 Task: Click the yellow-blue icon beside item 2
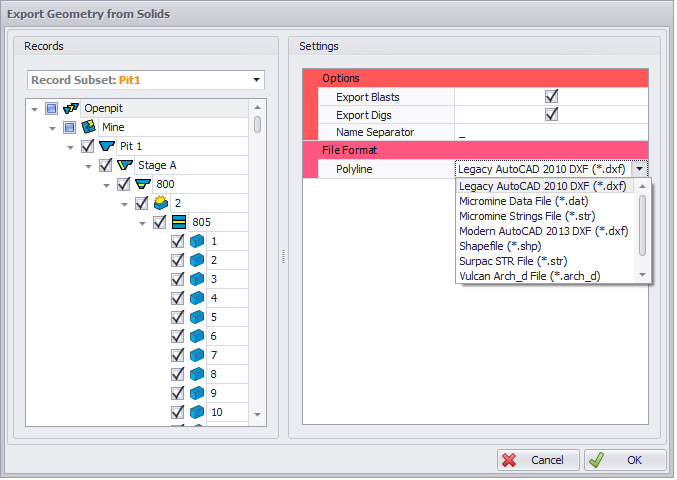click(160, 203)
